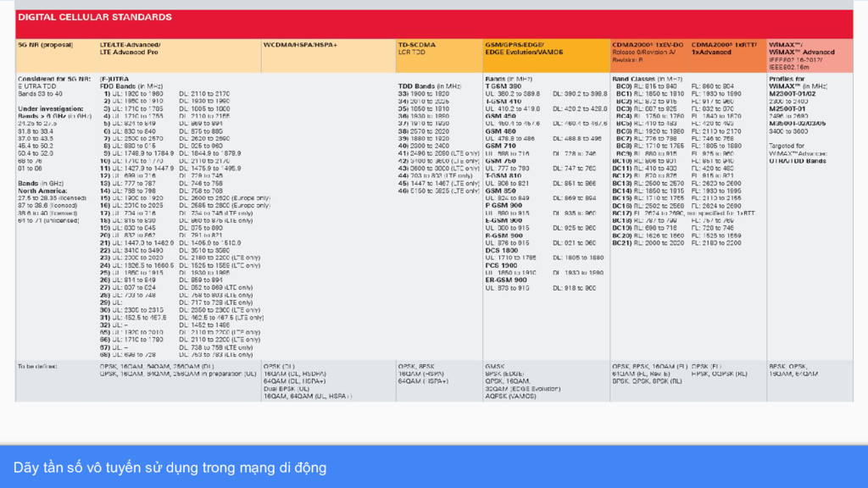Select the T-GSM 380 band heading
The width and height of the screenshot is (868, 488).
click(504, 86)
